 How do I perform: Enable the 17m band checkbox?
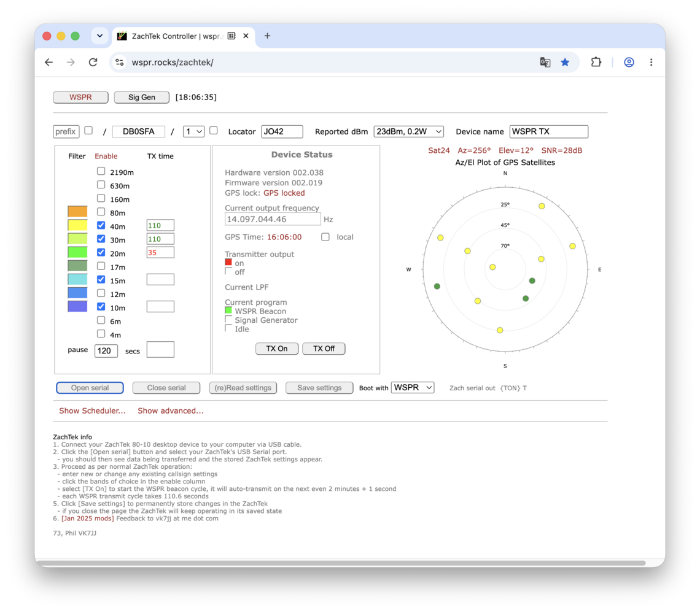click(x=101, y=266)
